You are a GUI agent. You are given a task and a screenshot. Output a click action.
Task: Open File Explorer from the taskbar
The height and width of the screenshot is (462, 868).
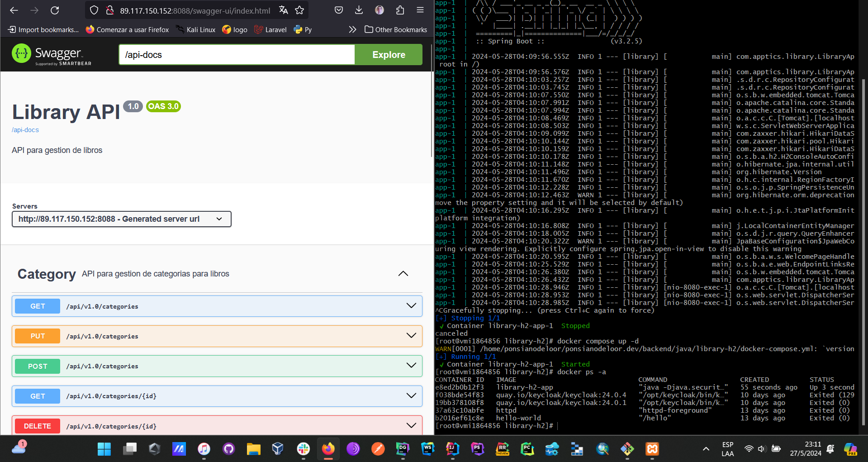pos(253,449)
